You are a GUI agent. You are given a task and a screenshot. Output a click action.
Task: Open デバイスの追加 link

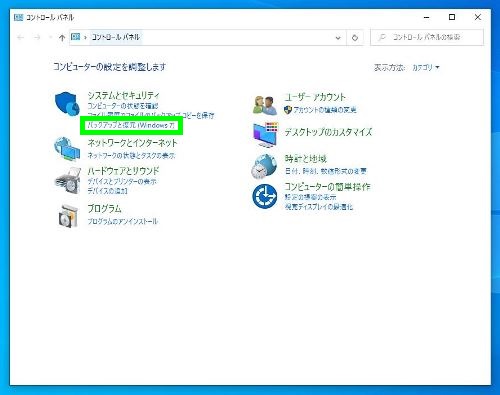click(107, 191)
